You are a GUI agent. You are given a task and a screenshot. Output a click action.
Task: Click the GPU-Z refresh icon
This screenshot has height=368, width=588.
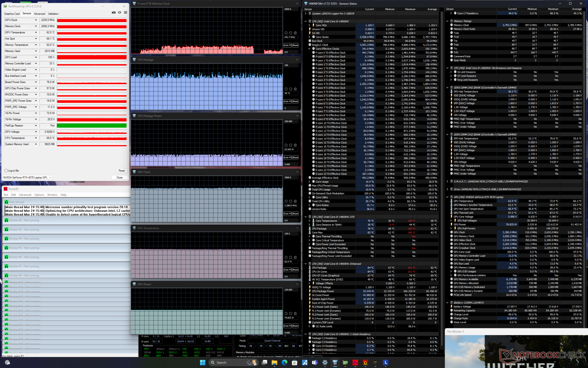click(x=119, y=13)
